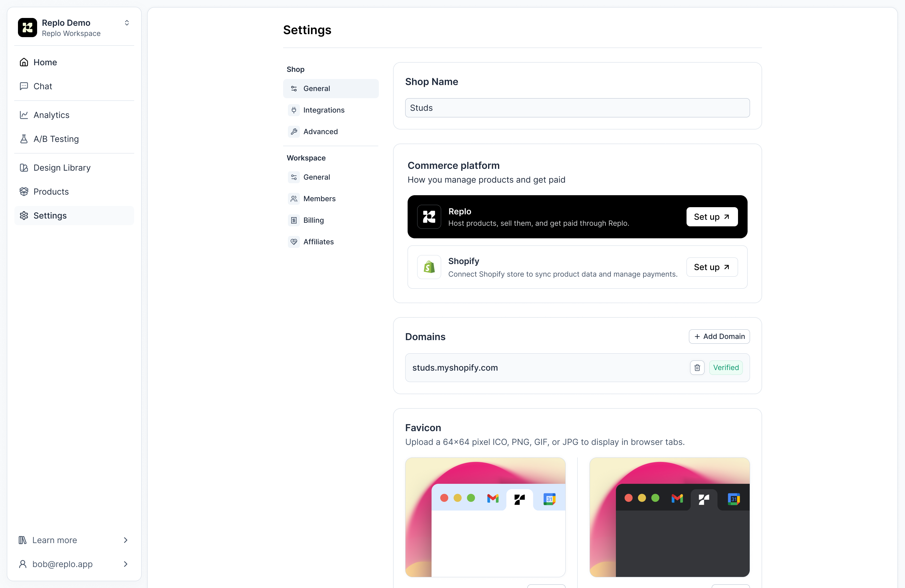Click the Design Library icon in sidebar
This screenshot has width=905, height=588.
click(24, 168)
